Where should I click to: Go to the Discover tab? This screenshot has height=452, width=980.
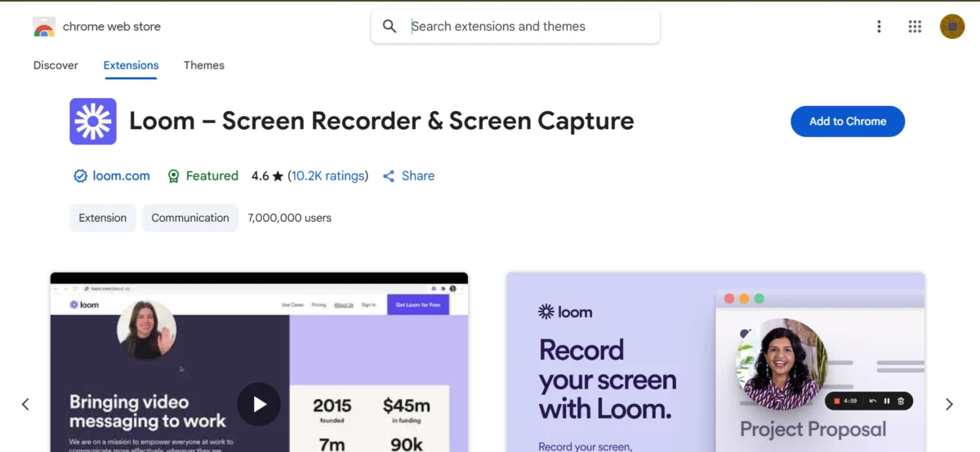[56, 65]
